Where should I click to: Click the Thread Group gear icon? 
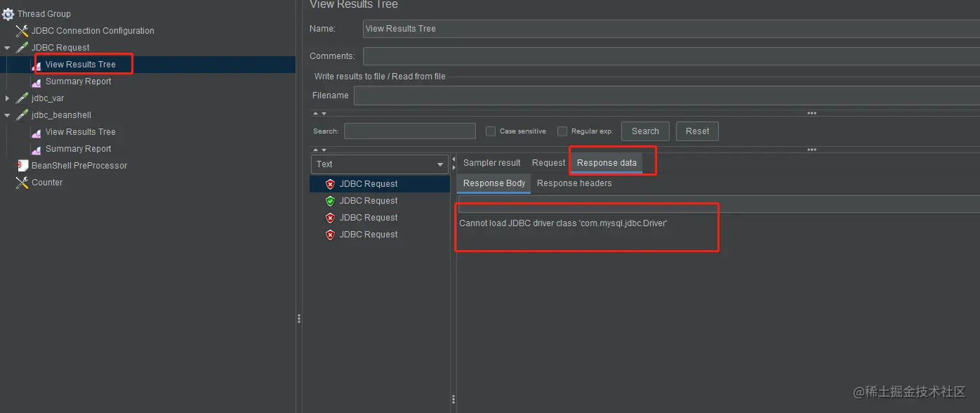pyautogui.click(x=8, y=14)
